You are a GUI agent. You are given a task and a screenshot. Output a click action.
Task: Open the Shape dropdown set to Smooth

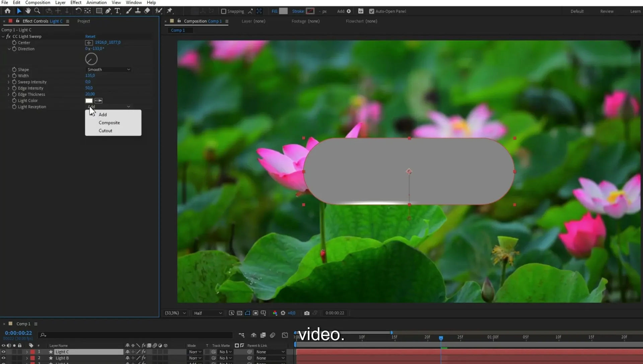[x=108, y=70]
